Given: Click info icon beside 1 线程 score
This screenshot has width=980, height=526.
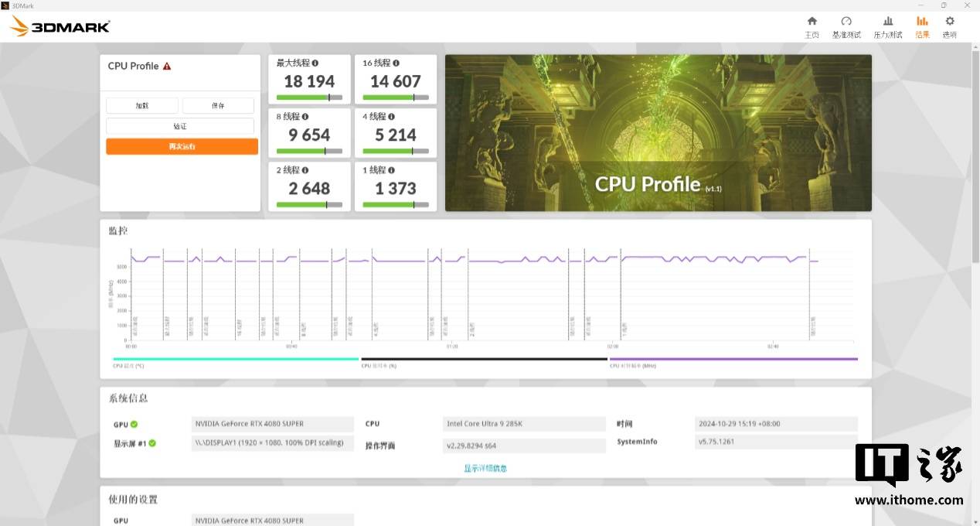Looking at the screenshot, I should pyautogui.click(x=391, y=169).
